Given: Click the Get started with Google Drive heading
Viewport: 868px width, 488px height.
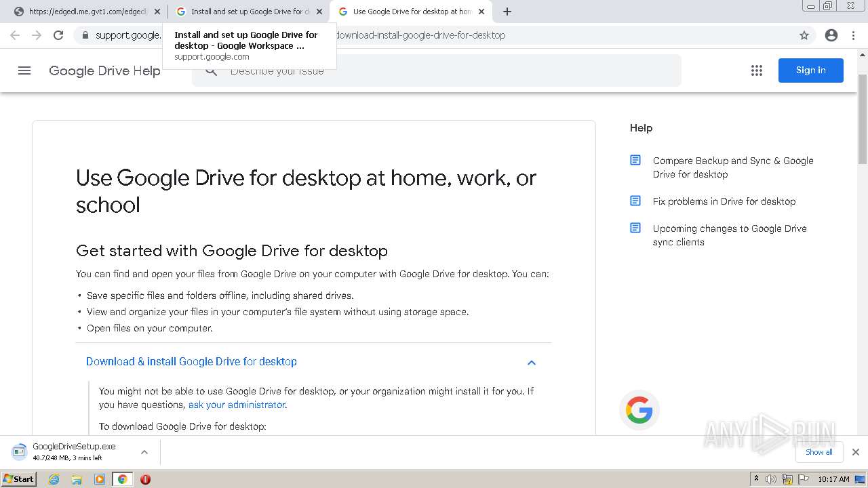Looking at the screenshot, I should [x=232, y=251].
